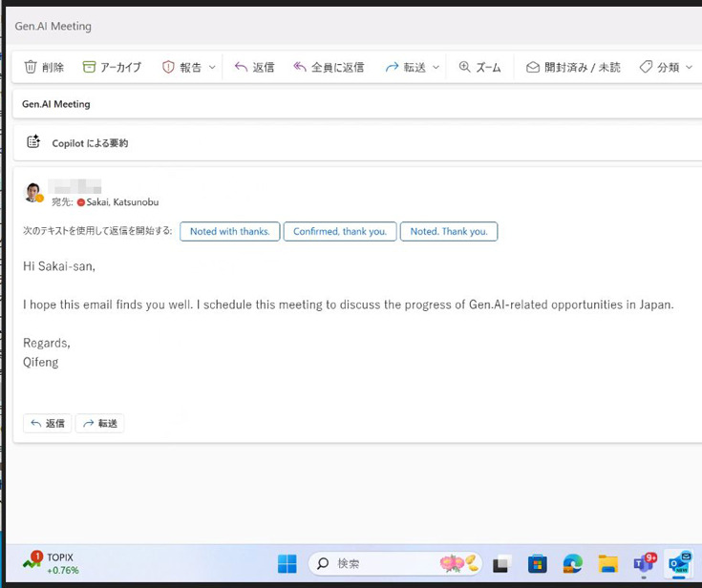
Task: Expand the 転送 dropdown arrow in toolbar
Action: [x=436, y=68]
